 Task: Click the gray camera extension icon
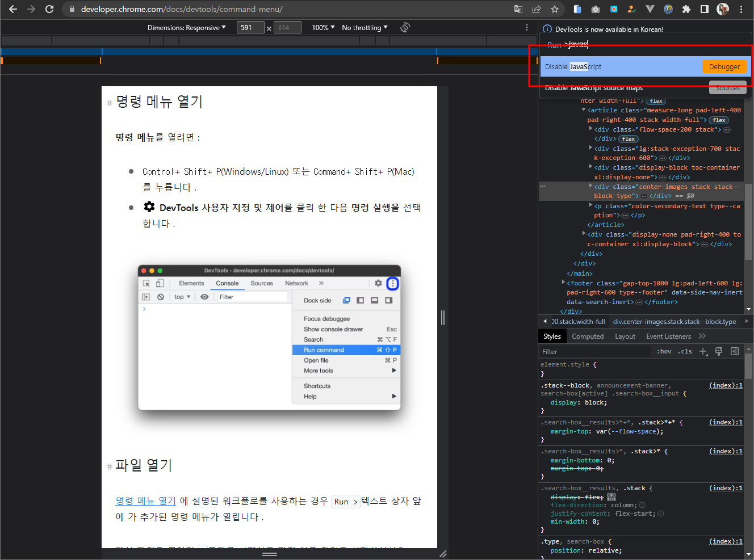(596, 9)
